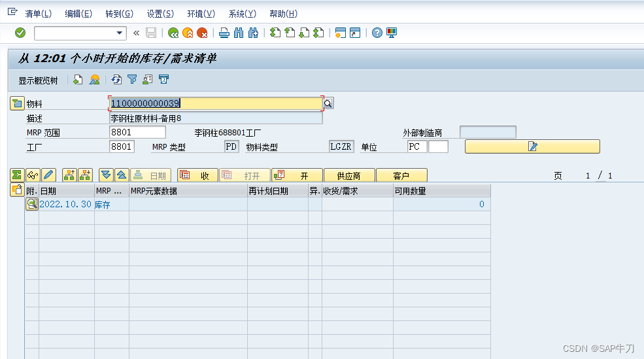Viewport: 644px width, 359px height.
Task: Click the blue boxed-document icon after user settings
Action: pyautogui.click(x=163, y=80)
